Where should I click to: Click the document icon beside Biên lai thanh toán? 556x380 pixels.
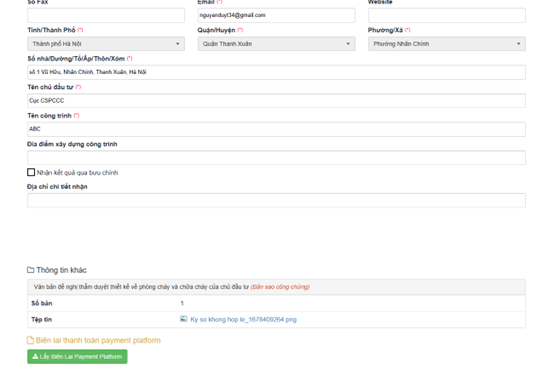click(30, 340)
